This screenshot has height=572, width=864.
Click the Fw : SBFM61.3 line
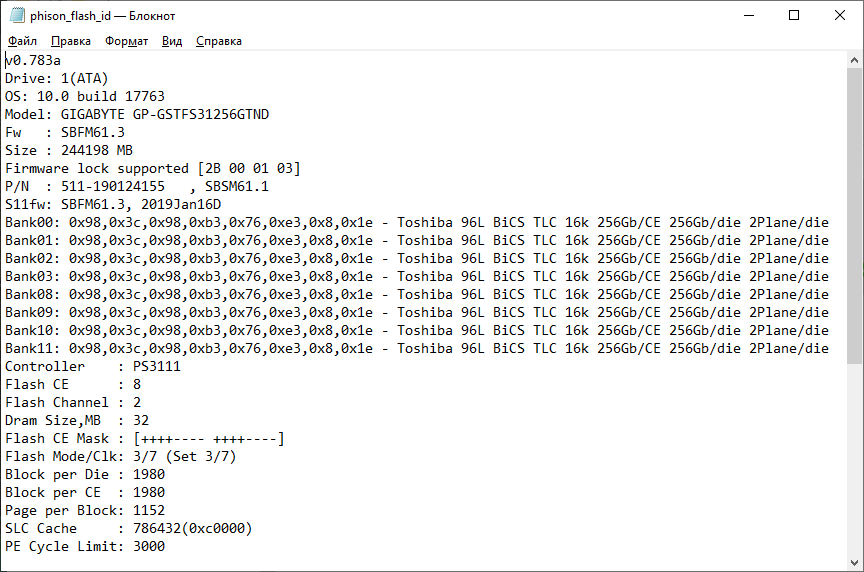[x=65, y=132]
